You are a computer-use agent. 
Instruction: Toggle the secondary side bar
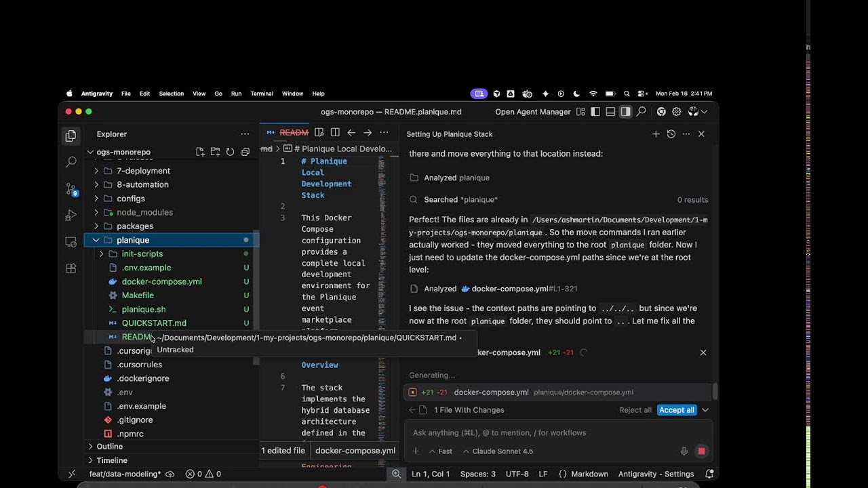625,112
